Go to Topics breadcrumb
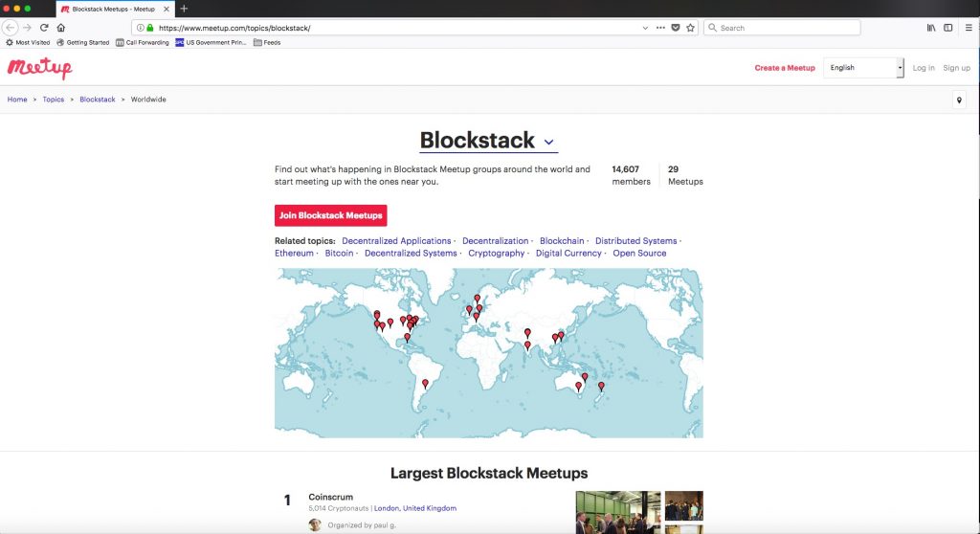Viewport: 980px width, 534px height. point(54,100)
